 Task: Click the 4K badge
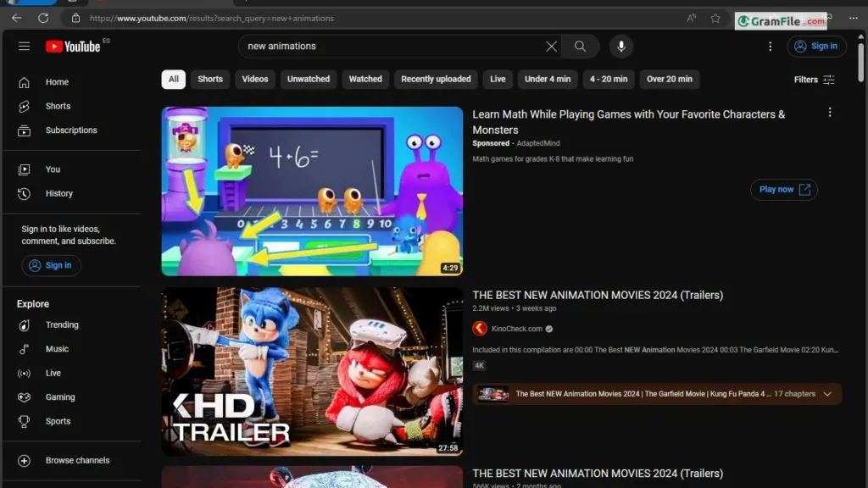point(479,366)
